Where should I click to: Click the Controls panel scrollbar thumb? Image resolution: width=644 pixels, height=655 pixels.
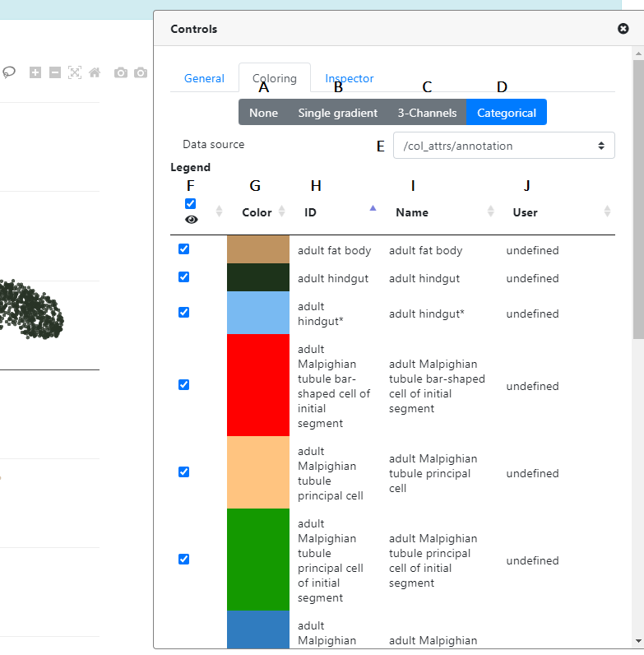pos(638,199)
